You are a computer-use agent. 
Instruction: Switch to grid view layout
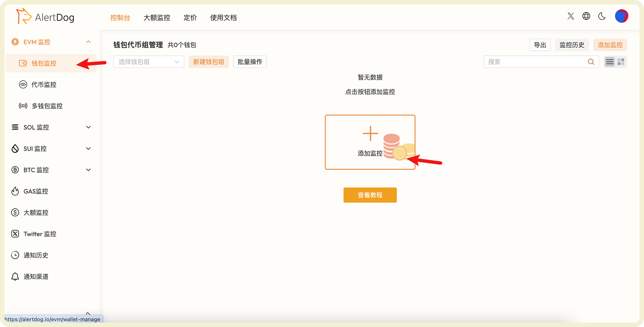click(621, 62)
